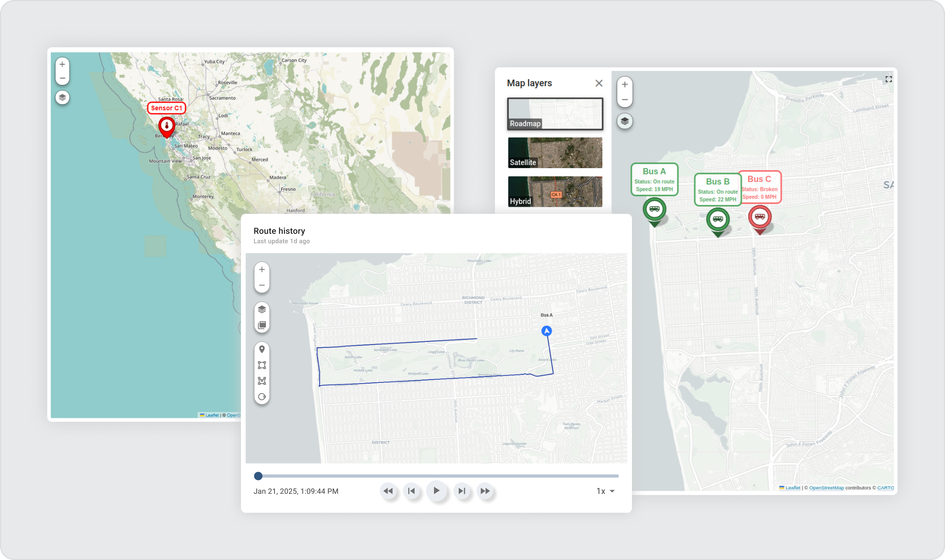
Task: Enter fullscreen on the bus tracking map
Action: [x=889, y=79]
